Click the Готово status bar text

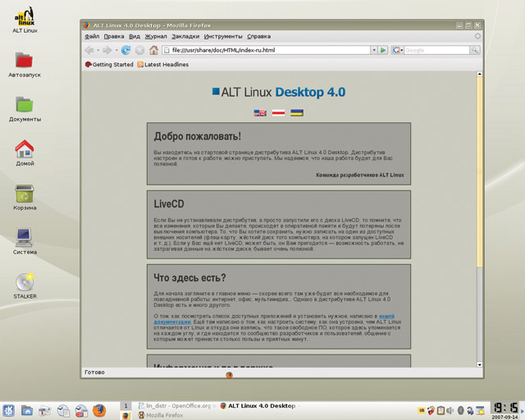[95, 372]
